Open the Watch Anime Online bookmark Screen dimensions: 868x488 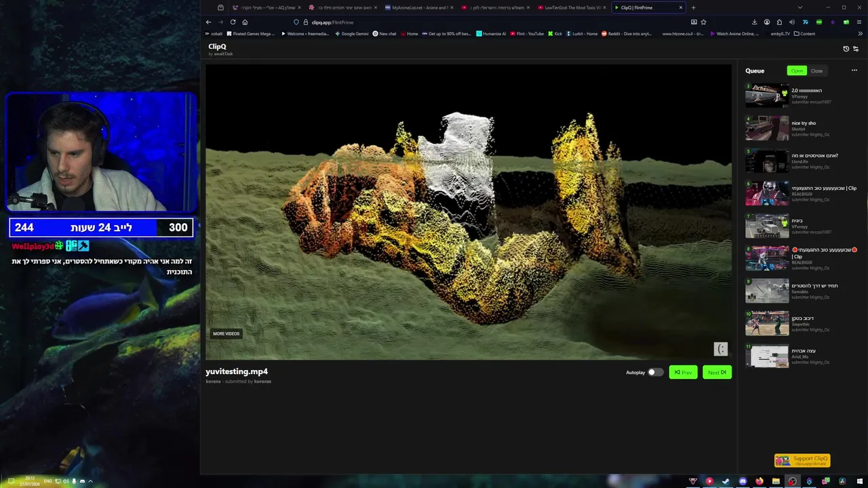[x=734, y=33]
